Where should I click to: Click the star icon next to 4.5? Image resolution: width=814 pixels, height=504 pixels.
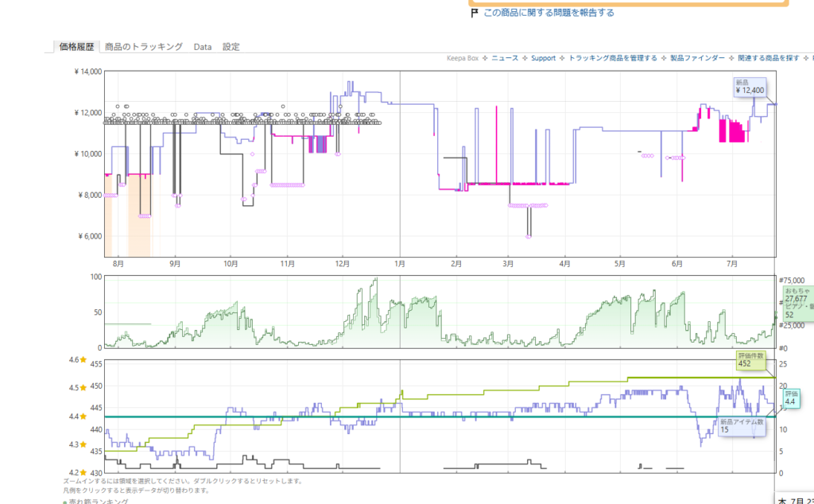pyautogui.click(x=83, y=388)
